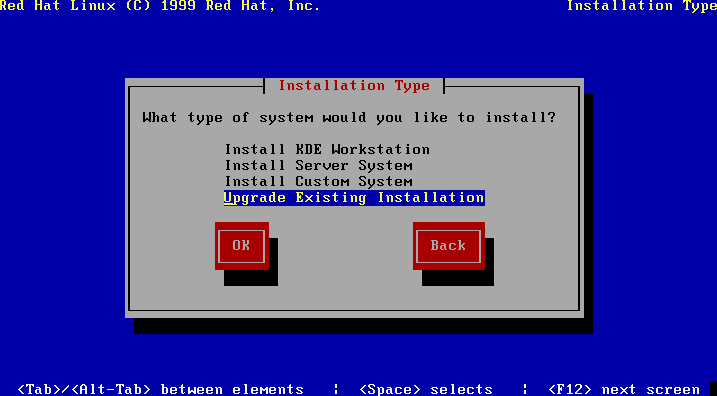
Task: Click Installation Type label in top-right header
Action: coord(642,6)
